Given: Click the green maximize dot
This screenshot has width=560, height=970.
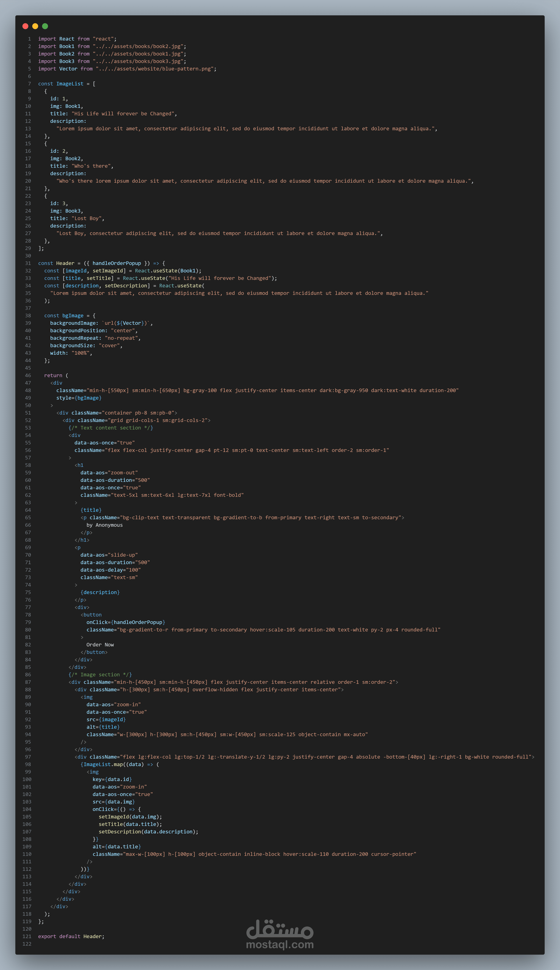Looking at the screenshot, I should pyautogui.click(x=45, y=26).
